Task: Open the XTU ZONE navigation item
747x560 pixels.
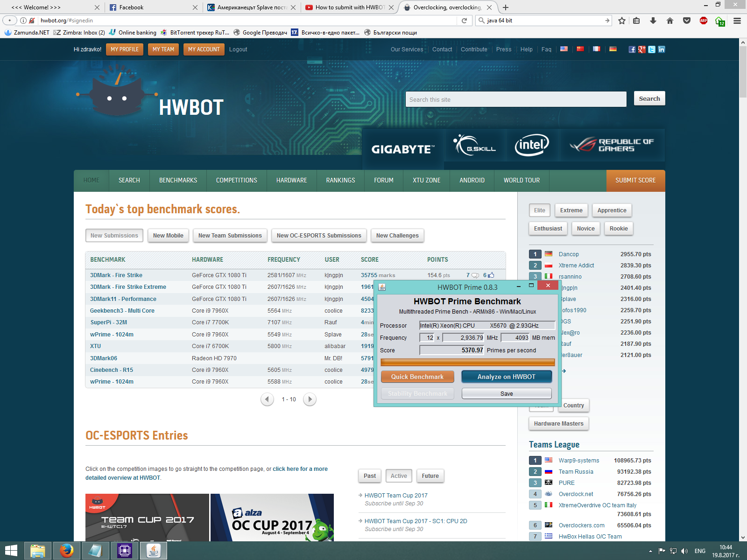Action: point(427,181)
